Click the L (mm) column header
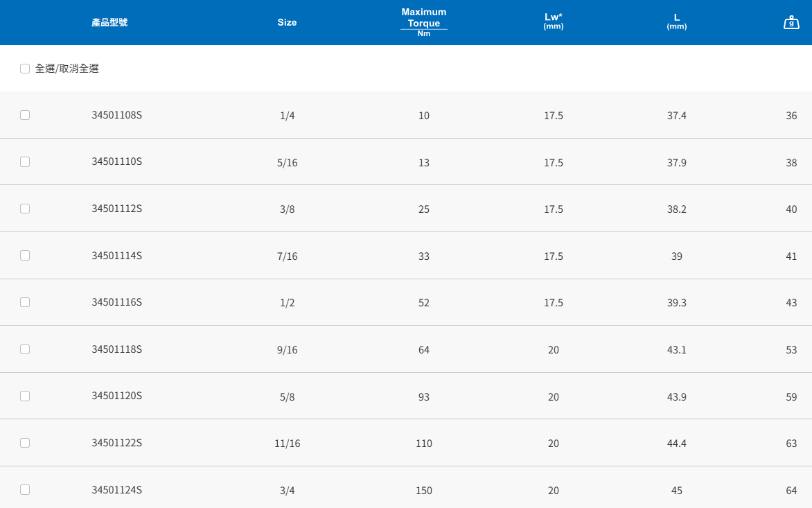 click(676, 22)
